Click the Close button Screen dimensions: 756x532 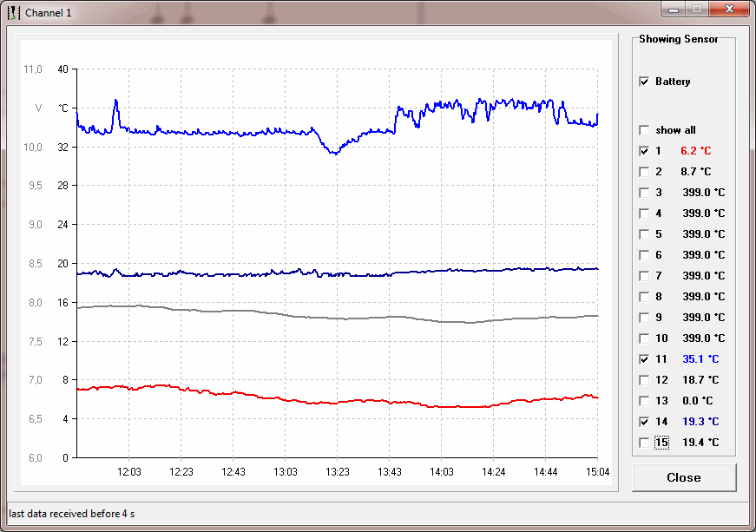coord(684,477)
